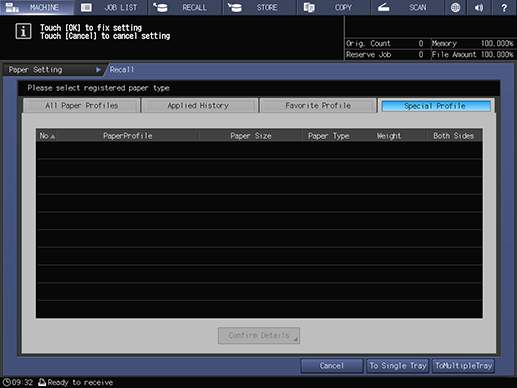The height and width of the screenshot is (388, 517).
Task: Click the Recall breadcrumb label
Action: (x=122, y=70)
